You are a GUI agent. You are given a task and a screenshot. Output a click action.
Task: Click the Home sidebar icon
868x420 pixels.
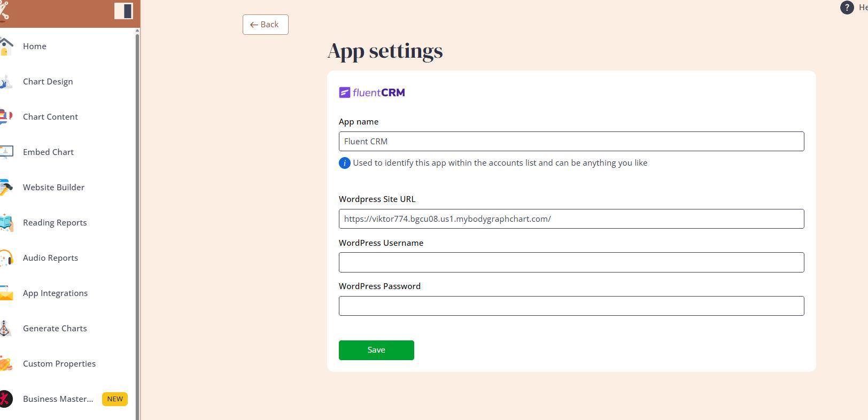click(x=6, y=46)
